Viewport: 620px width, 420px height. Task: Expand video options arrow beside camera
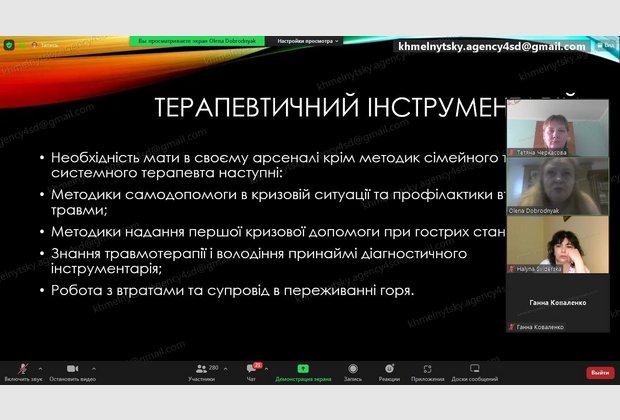point(94,369)
